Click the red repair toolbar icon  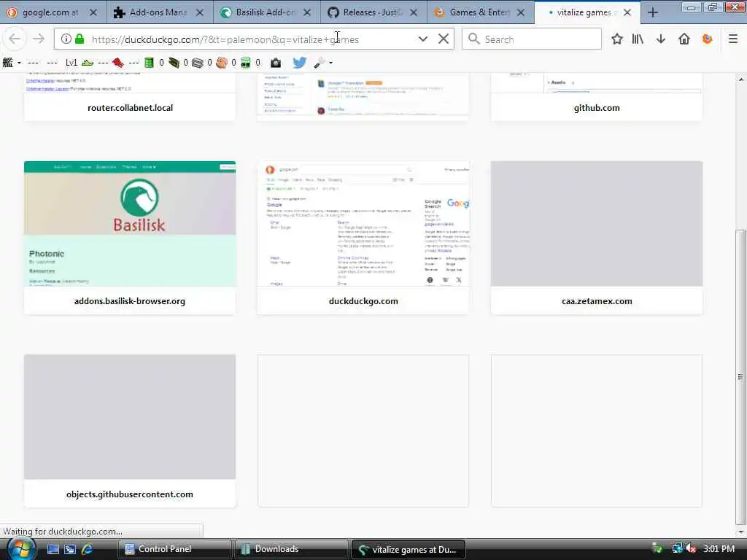coord(118,63)
